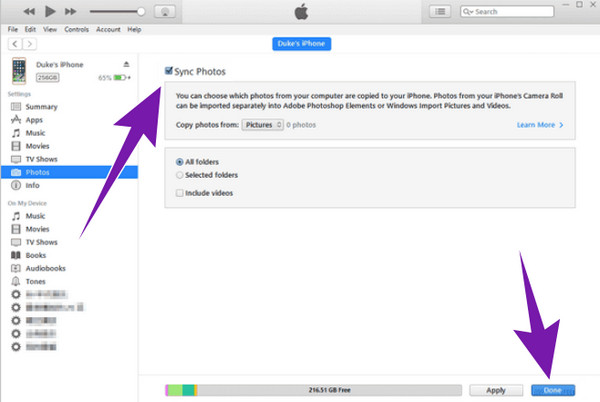
Task: Open Music under On My Device
Action: pyautogui.click(x=69, y=216)
